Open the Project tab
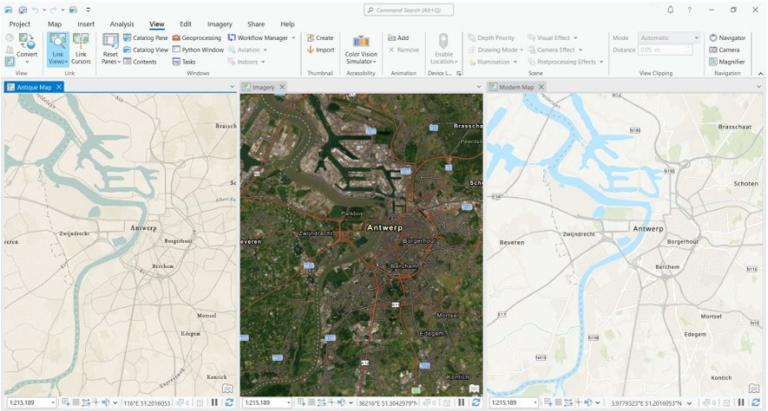 point(20,24)
